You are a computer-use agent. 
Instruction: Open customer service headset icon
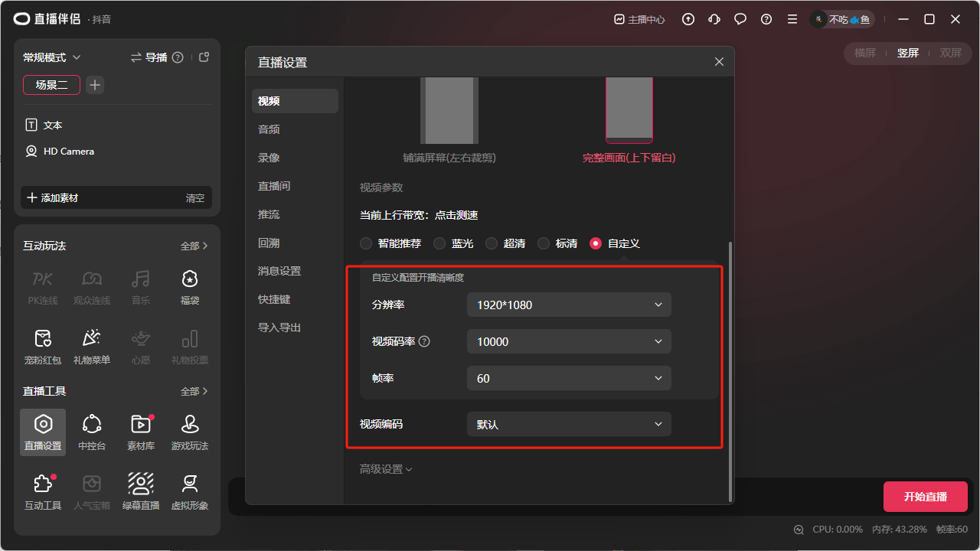pyautogui.click(x=714, y=19)
